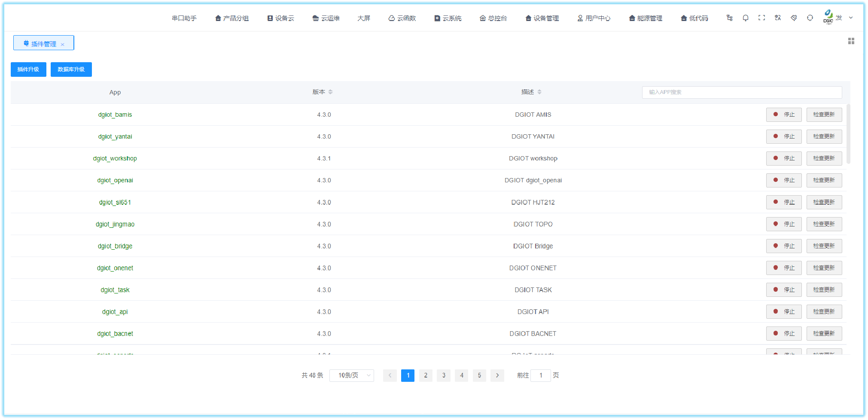Click the refresh icon in header

(810, 18)
